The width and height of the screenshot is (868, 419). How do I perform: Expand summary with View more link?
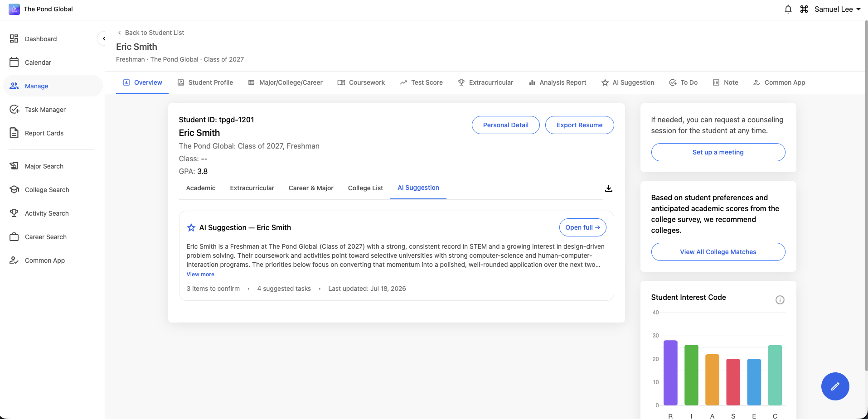[x=200, y=275]
